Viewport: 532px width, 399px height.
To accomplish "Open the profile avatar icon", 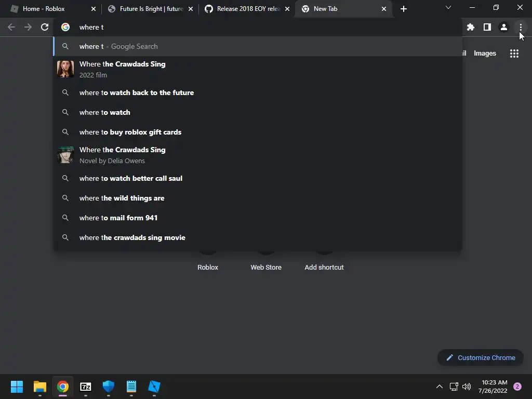I will pos(504,27).
